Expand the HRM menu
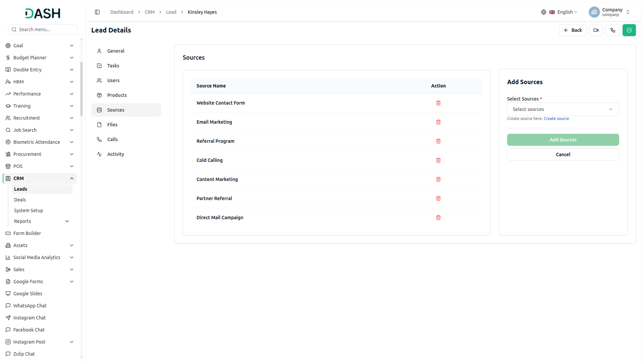 coord(40,82)
